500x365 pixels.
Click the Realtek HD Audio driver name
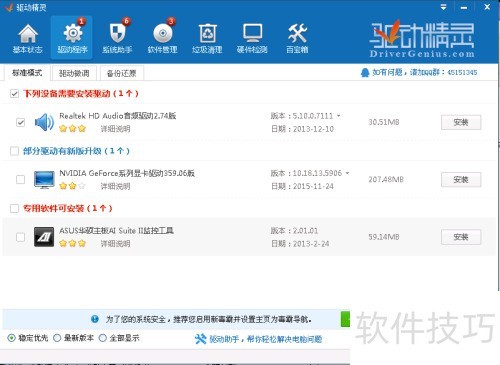click(x=118, y=116)
